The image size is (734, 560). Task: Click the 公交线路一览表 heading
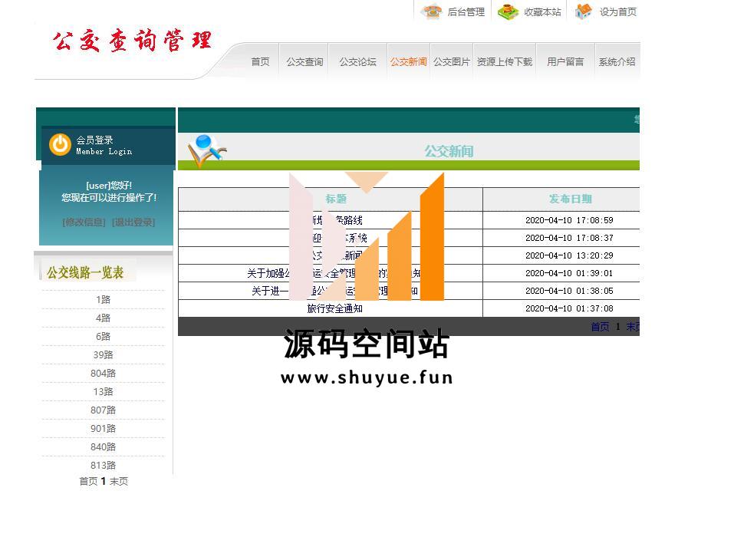pyautogui.click(x=85, y=272)
